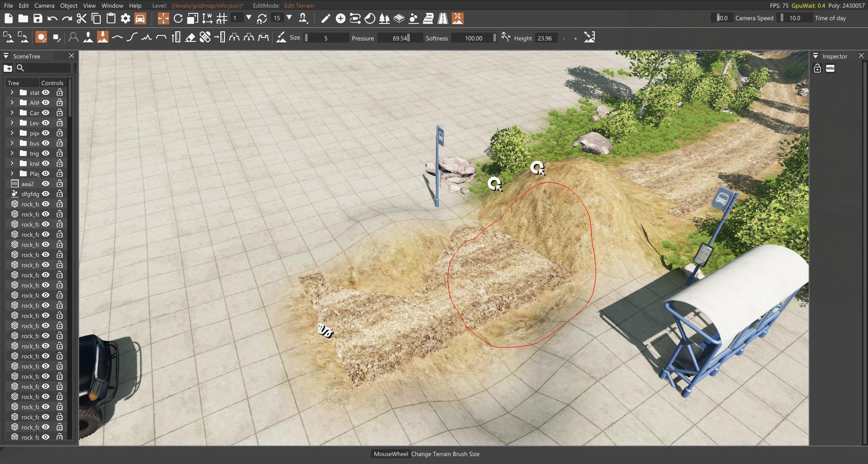Toggle visibility of the bus folder
The image size is (868, 464).
coord(46,143)
